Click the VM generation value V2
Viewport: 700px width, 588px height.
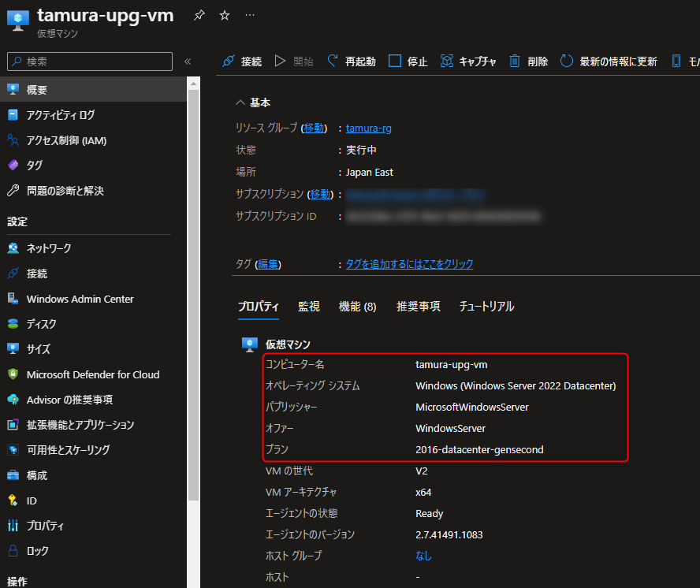tap(422, 471)
